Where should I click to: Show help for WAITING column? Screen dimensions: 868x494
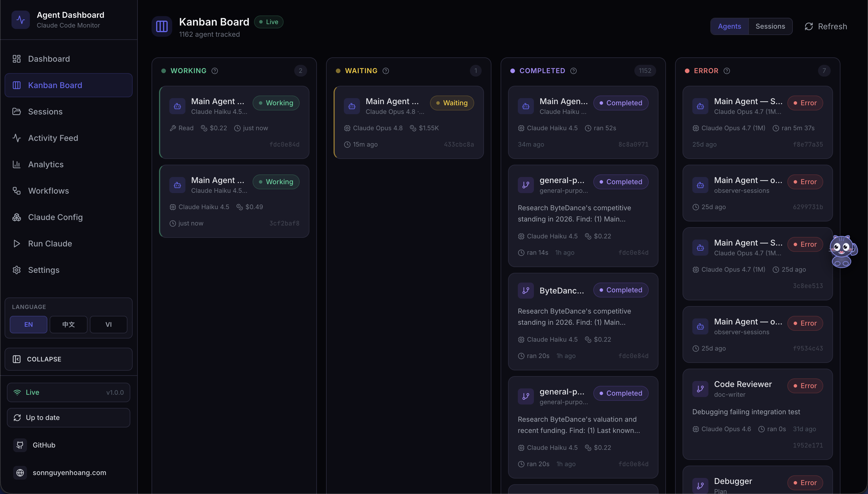click(x=385, y=71)
